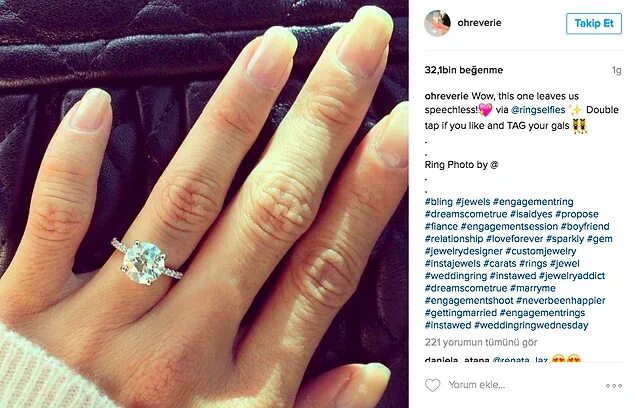635x408 pixels.
Task: Open the ohreverie profile avatar
Action: 437,23
